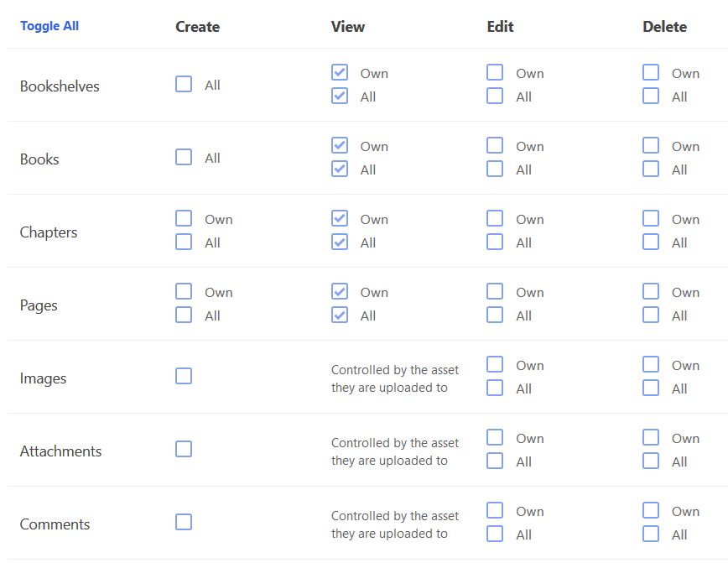Check Edit All for Books
728x563 pixels.
[495, 169]
